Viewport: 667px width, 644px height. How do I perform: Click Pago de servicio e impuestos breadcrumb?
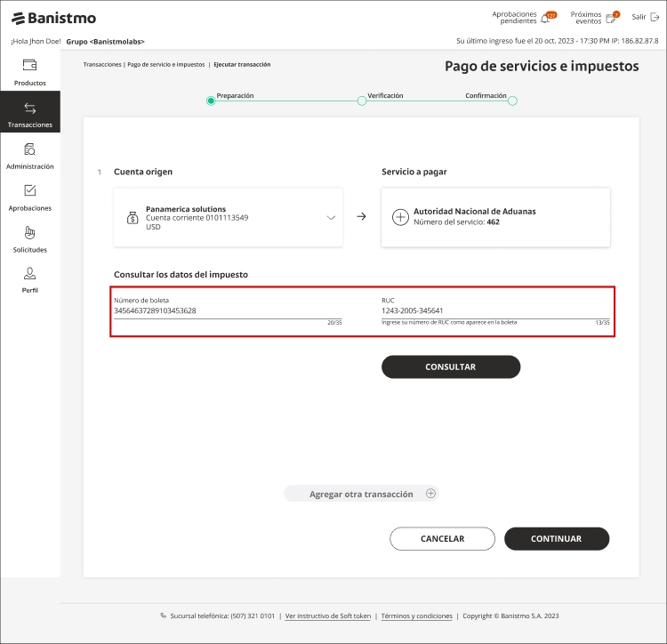166,65
